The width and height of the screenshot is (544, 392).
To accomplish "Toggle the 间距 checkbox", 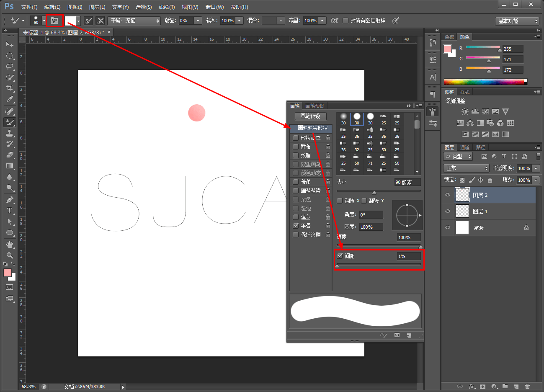I will point(340,256).
